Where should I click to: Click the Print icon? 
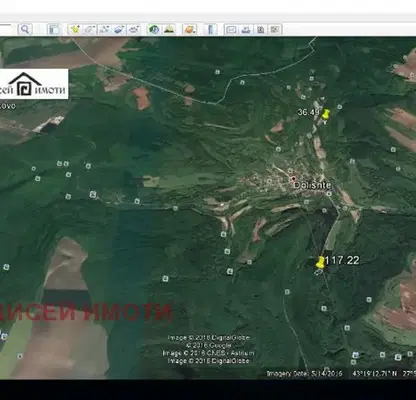click(x=246, y=29)
